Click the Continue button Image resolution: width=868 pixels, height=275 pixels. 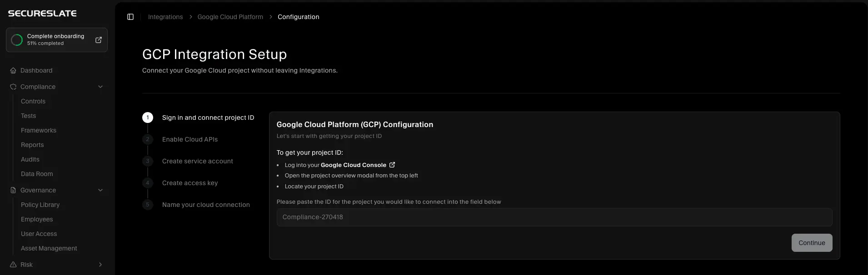[812, 243]
